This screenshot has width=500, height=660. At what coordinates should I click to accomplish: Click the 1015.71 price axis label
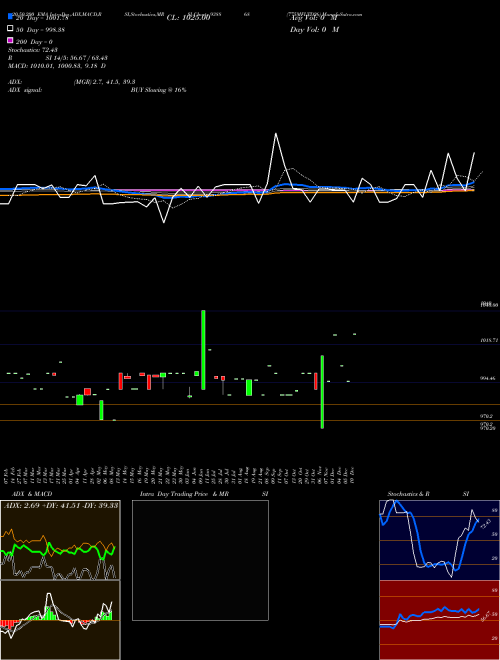(489, 339)
